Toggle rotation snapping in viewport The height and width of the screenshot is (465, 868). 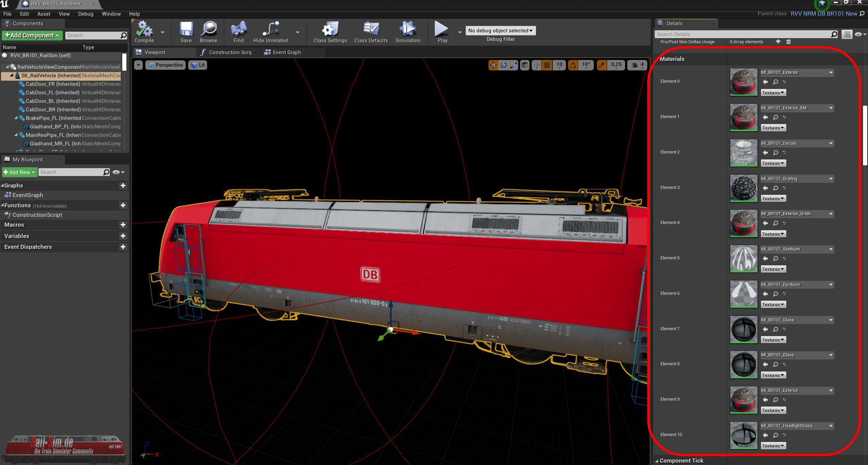point(573,65)
